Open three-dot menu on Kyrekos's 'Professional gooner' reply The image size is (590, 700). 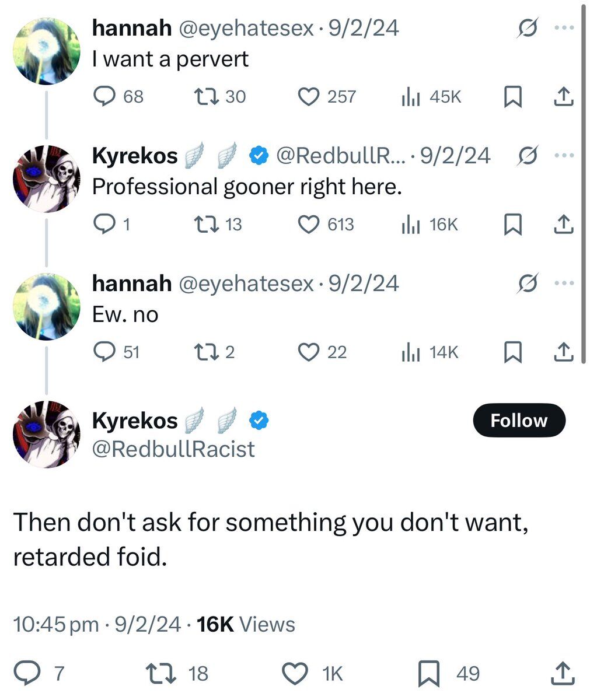tap(565, 155)
